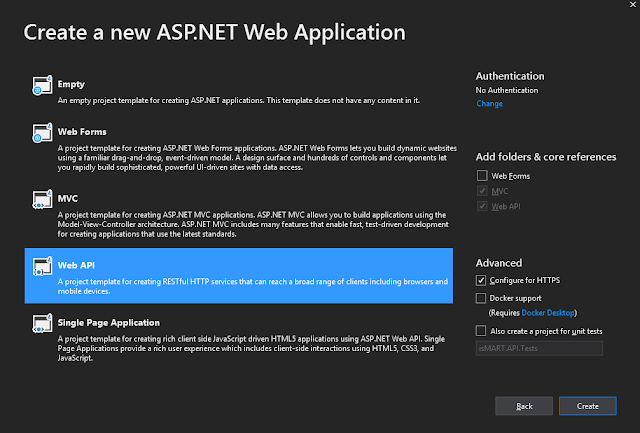Click the No Authentication status text
Screen dimensions: 640x433
pos(507,90)
